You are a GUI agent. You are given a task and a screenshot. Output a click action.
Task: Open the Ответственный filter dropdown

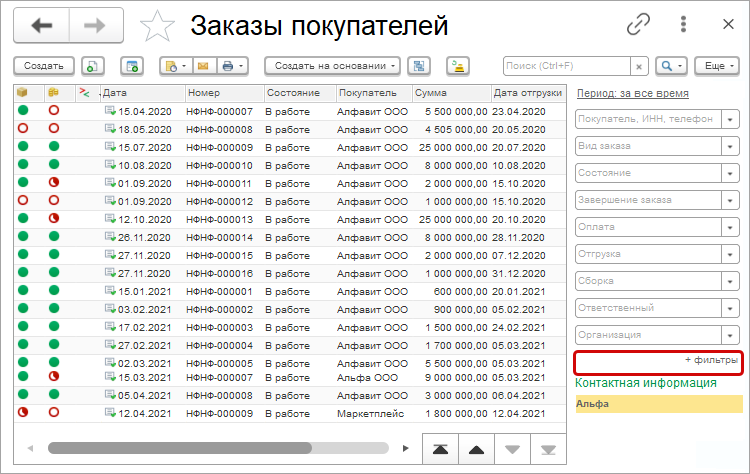tap(730, 308)
